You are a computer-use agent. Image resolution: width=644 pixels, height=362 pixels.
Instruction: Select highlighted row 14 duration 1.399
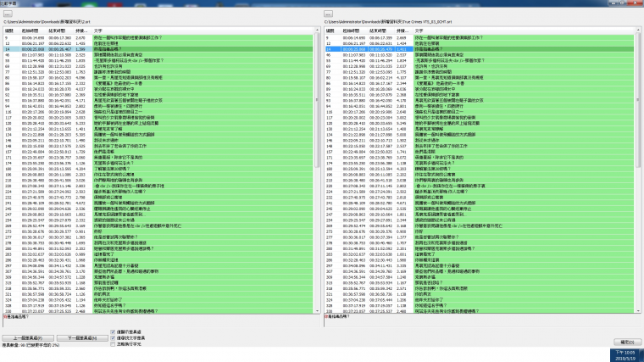pos(80,49)
